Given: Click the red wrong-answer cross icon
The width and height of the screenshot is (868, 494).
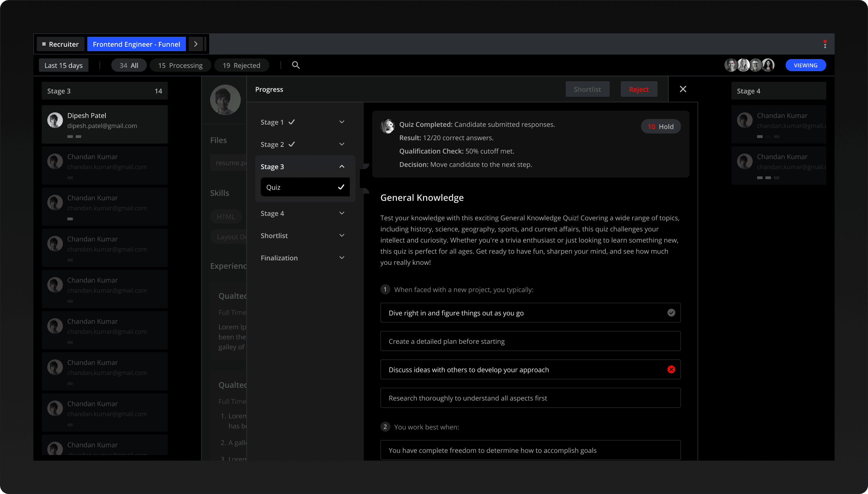Looking at the screenshot, I should pos(671,369).
